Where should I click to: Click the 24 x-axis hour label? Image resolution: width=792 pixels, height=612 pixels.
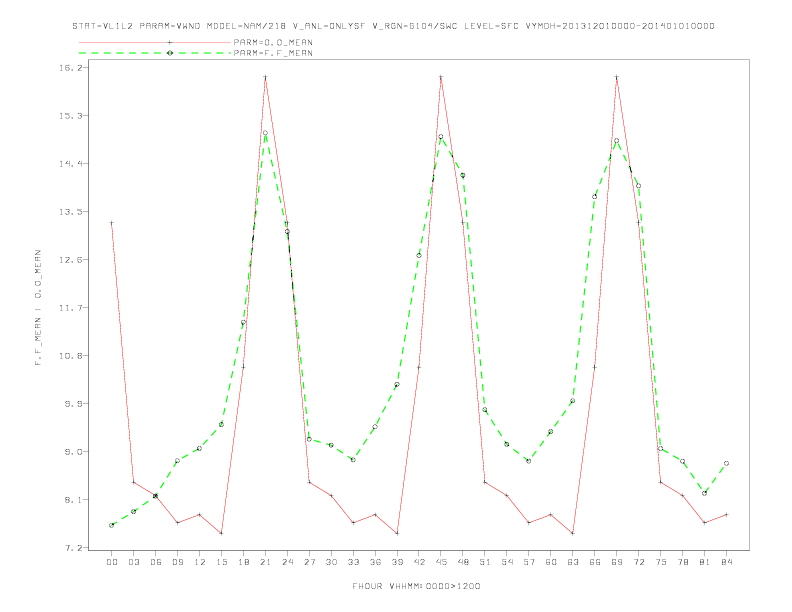(x=287, y=562)
